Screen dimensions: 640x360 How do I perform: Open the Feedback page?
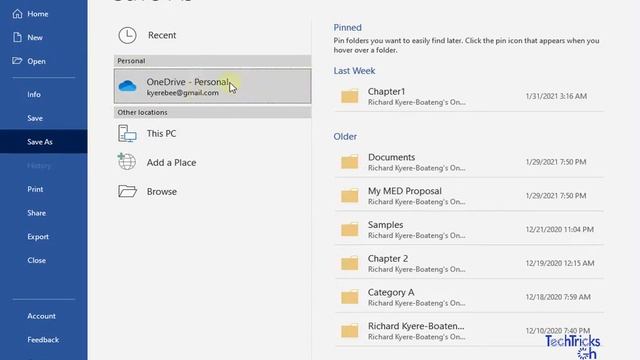pos(44,340)
